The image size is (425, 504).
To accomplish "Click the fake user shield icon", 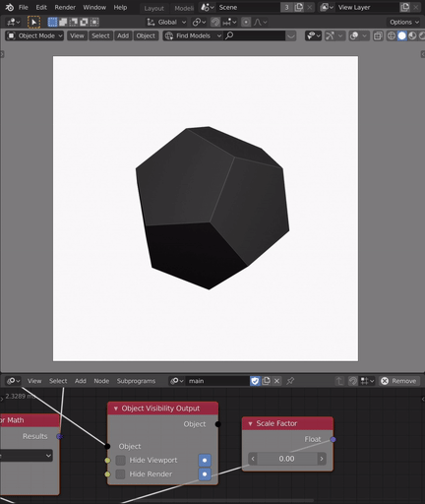I will pos(255,381).
